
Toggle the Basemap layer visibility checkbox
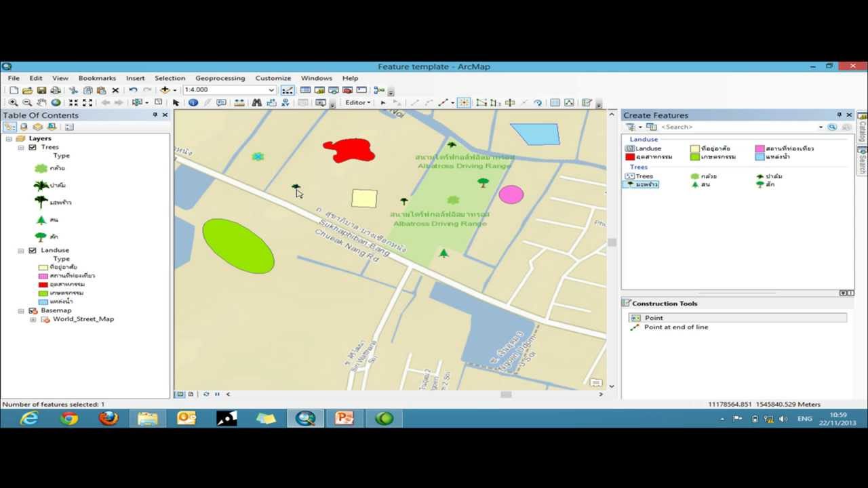tap(32, 310)
